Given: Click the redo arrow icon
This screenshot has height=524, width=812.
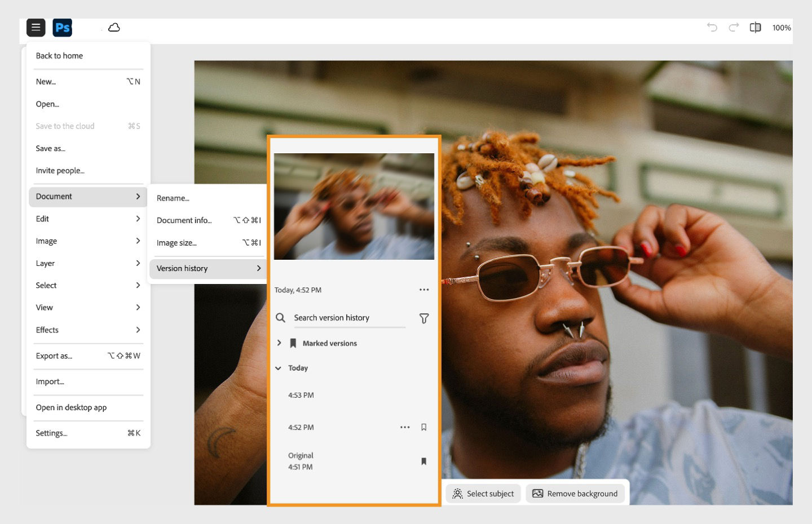Looking at the screenshot, I should click(734, 28).
